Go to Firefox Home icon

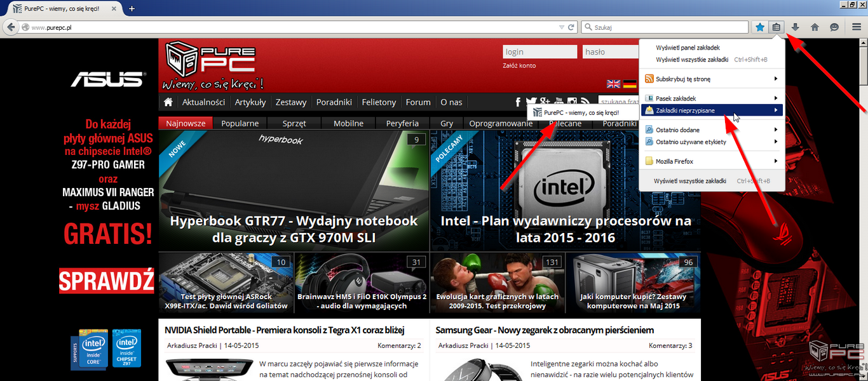815,27
